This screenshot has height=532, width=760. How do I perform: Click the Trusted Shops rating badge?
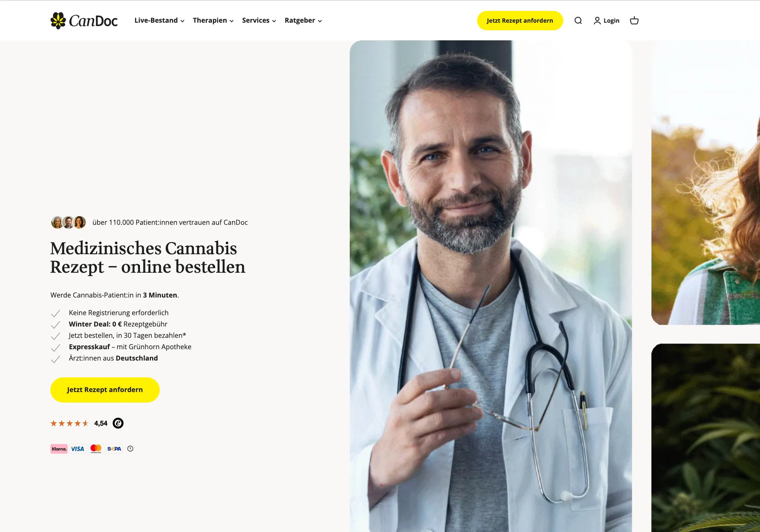coord(118,423)
